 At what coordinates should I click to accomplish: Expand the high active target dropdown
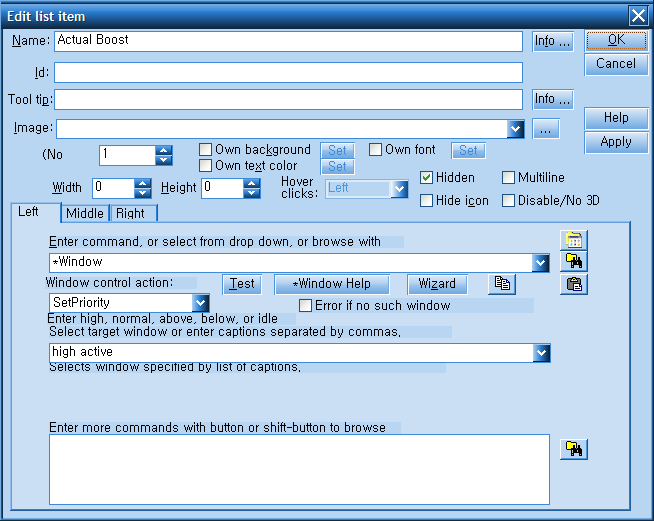click(541, 353)
